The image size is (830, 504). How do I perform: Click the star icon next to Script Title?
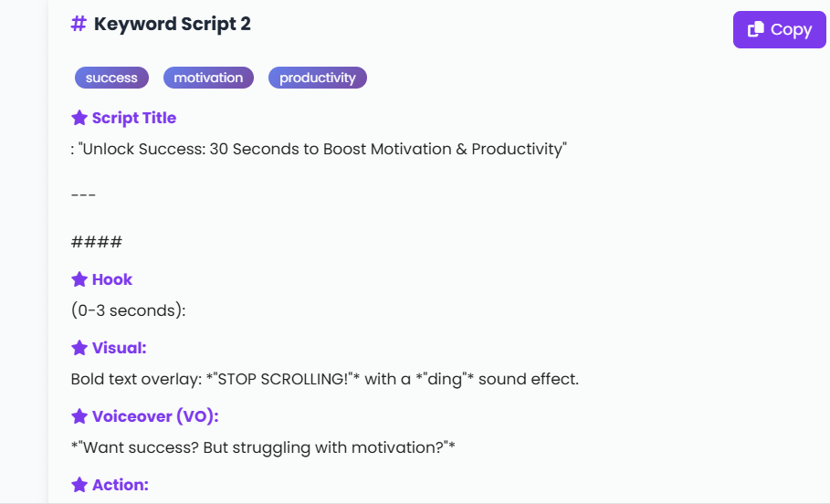(x=79, y=118)
